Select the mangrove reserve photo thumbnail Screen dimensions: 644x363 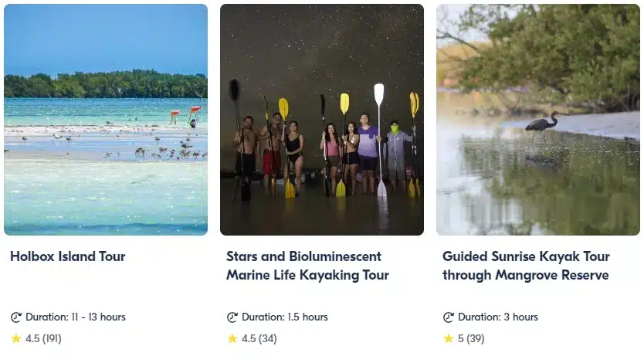tap(538, 120)
